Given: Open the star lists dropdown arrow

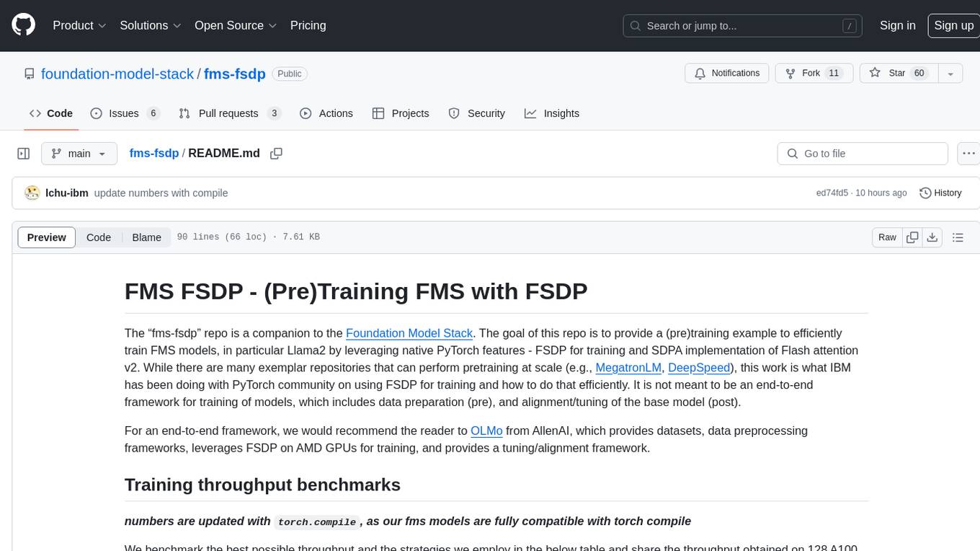Looking at the screenshot, I should pos(950,74).
